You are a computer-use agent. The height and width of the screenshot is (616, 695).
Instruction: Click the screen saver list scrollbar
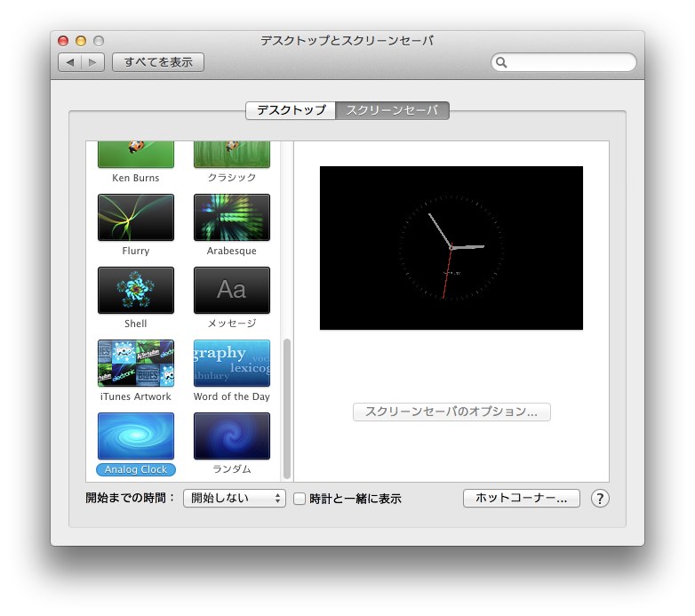(x=287, y=409)
